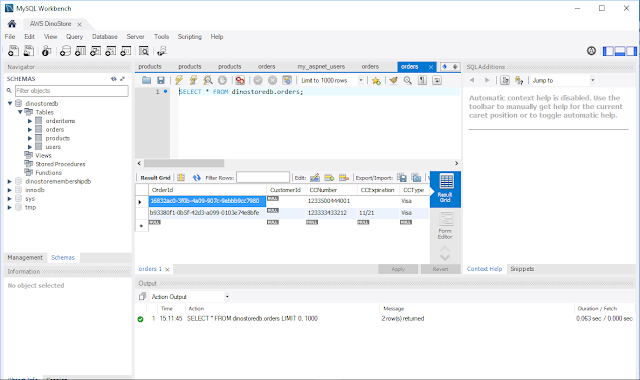Image resolution: width=640 pixels, height=380 pixels.
Task: Toggle the bottom output panel visibility
Action: click(x=620, y=51)
